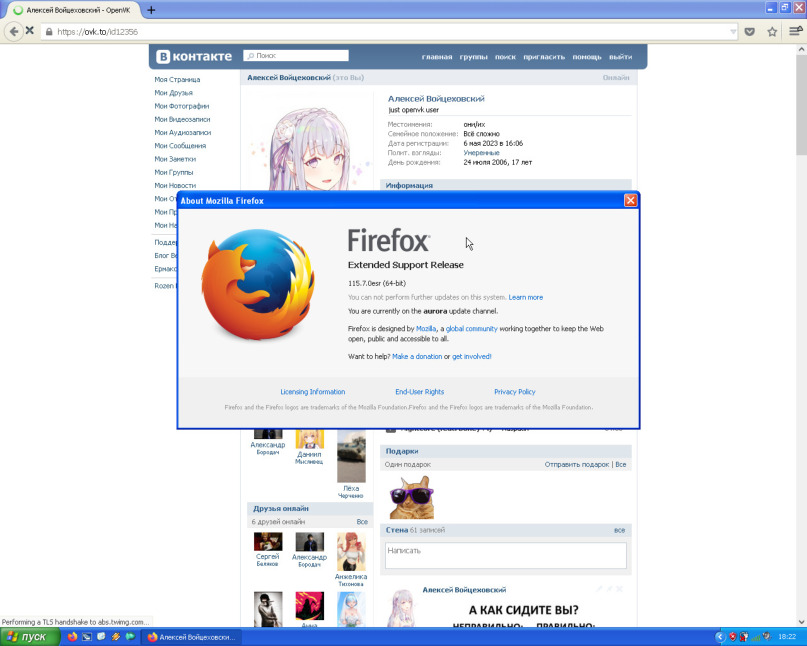Open the группы menu item
807x646 pixels.
473,57
